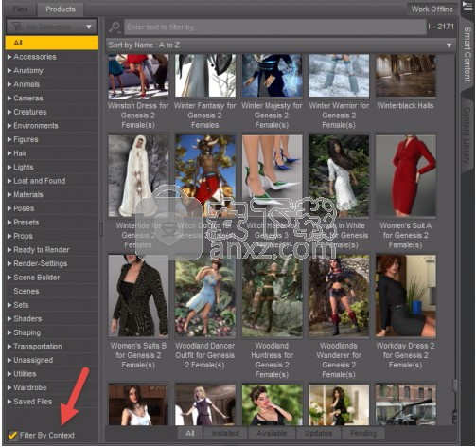Select Scene Builder category
Screen dimensions: 476x448
pyautogui.click(x=52, y=278)
